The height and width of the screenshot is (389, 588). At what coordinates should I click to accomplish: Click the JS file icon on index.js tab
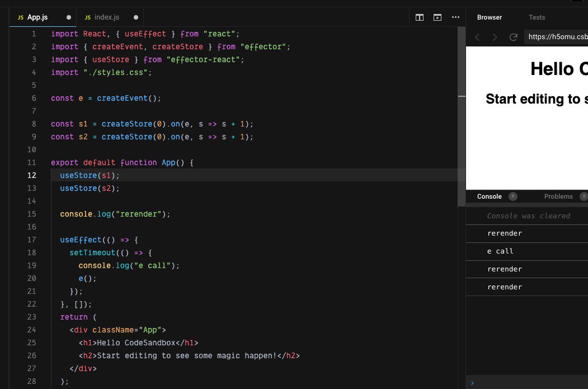(88, 17)
